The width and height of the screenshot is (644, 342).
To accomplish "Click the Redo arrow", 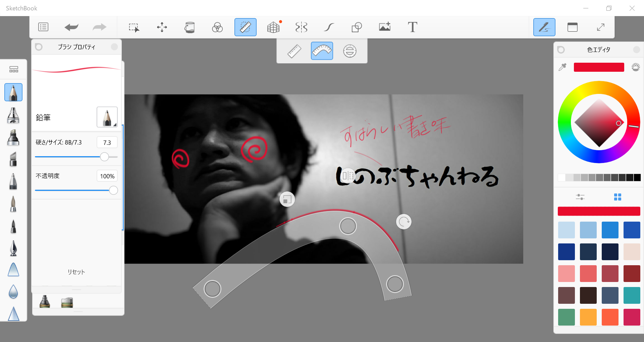I will [x=99, y=27].
